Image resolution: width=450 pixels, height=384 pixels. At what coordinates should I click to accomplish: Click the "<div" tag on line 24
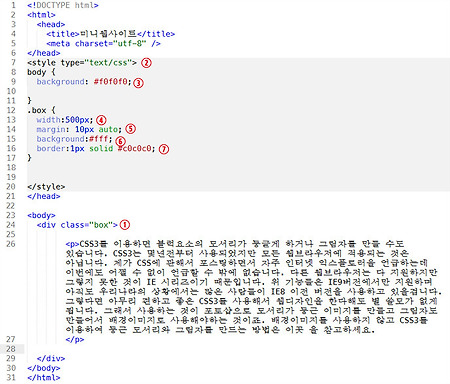46,225
